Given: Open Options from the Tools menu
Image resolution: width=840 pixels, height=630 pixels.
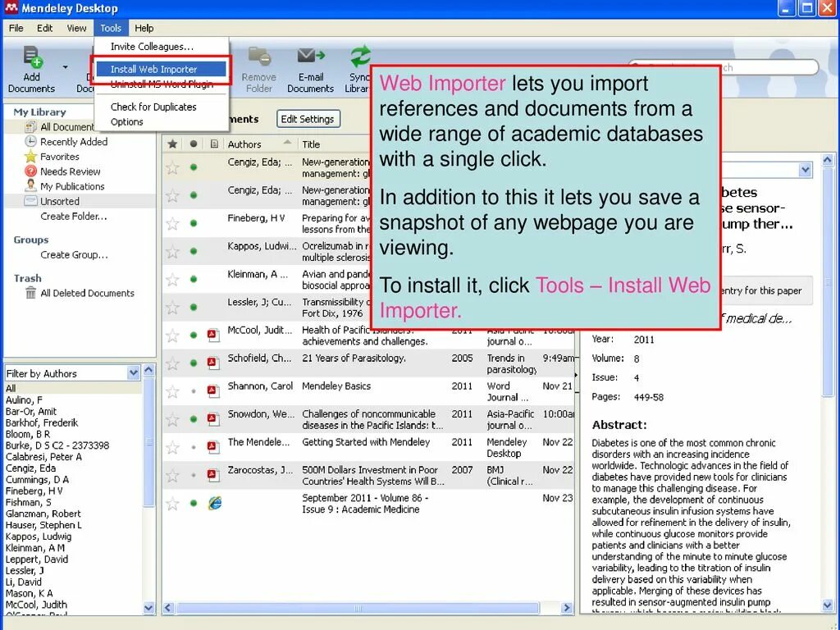Looking at the screenshot, I should tap(127, 121).
